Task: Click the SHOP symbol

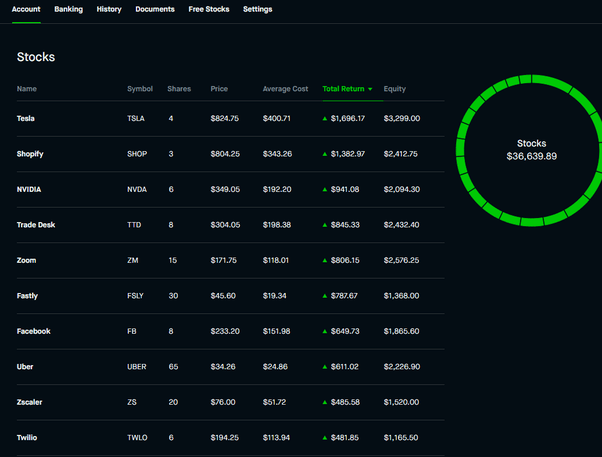Action: [137, 154]
